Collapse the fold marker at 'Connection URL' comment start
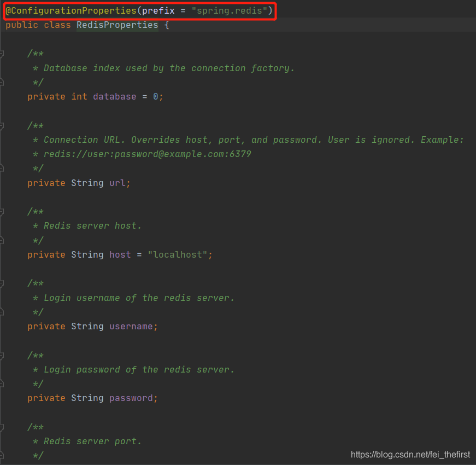 click(x=2, y=126)
